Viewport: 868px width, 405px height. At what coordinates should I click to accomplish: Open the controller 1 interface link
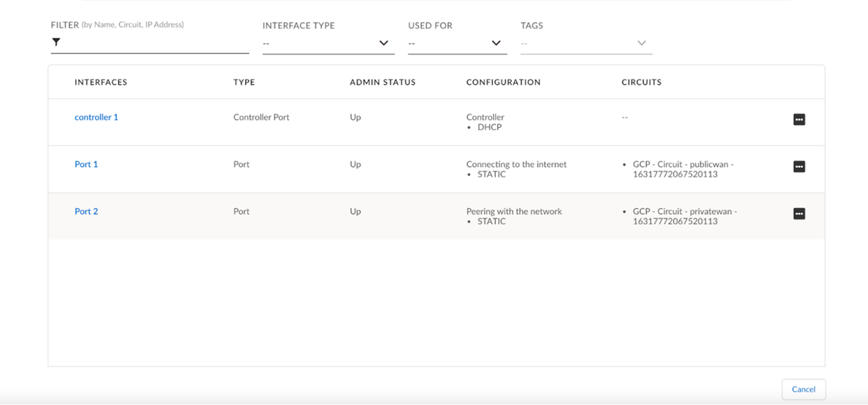96,117
